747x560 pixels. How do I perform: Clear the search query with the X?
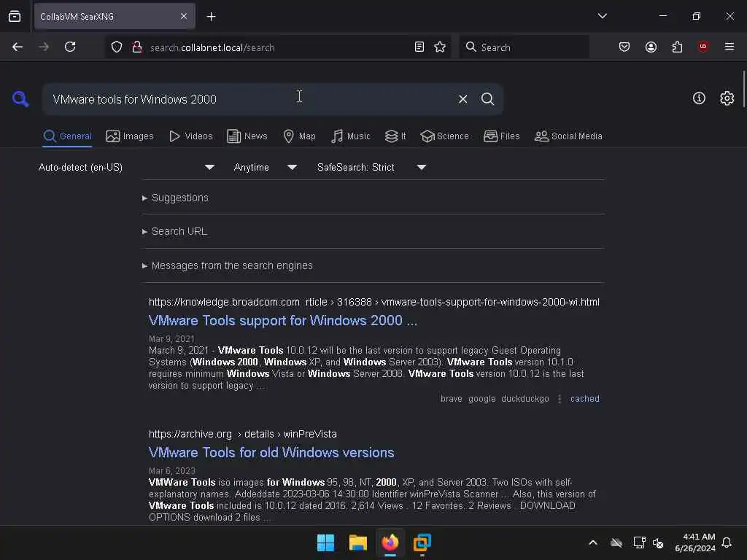coord(462,99)
